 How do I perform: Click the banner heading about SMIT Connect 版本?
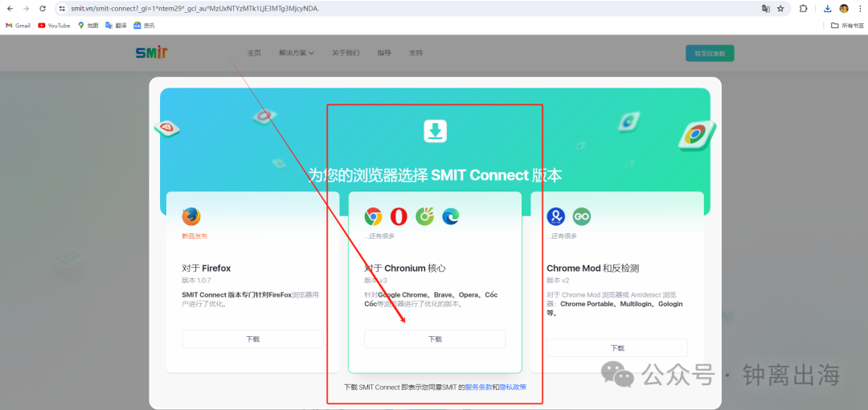435,175
